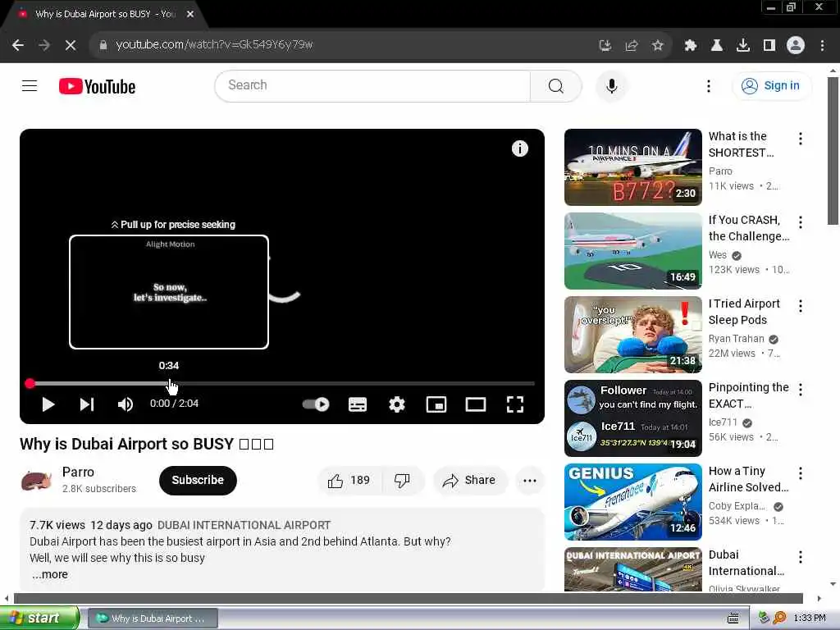Click the system tray clock 1:33 PM

click(810, 619)
